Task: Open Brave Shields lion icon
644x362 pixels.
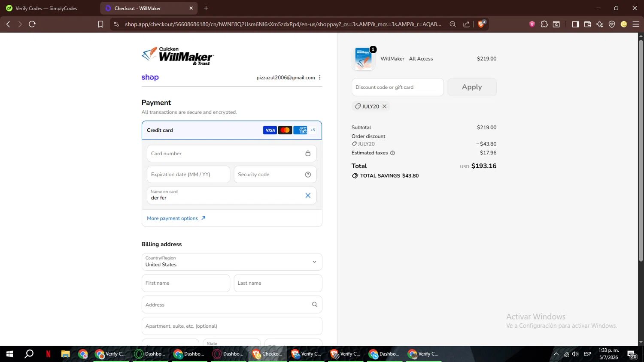Action: click(x=482, y=24)
